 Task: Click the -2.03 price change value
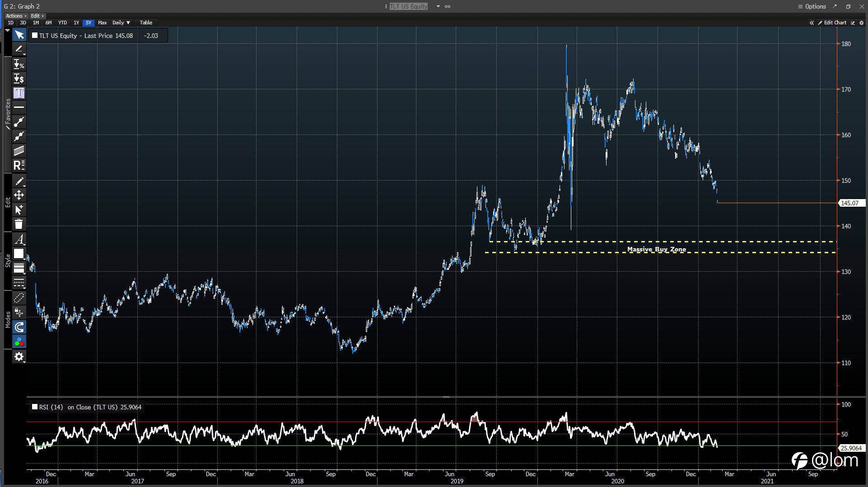151,36
